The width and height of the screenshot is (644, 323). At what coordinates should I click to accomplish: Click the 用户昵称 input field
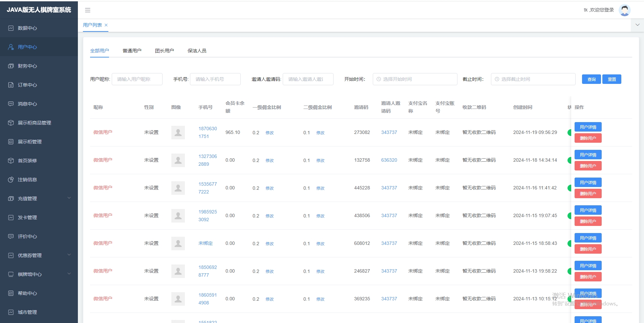point(137,79)
